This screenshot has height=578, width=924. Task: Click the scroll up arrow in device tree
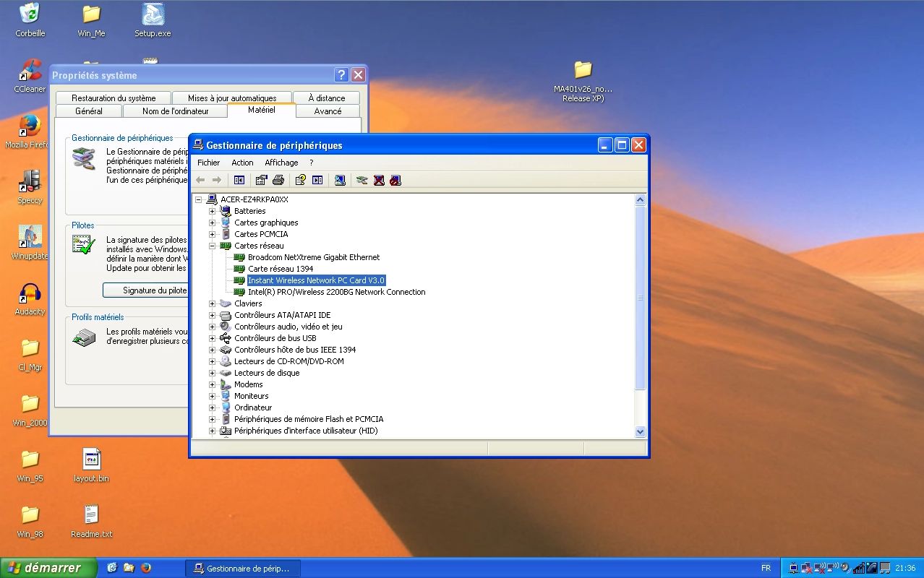[x=640, y=200]
